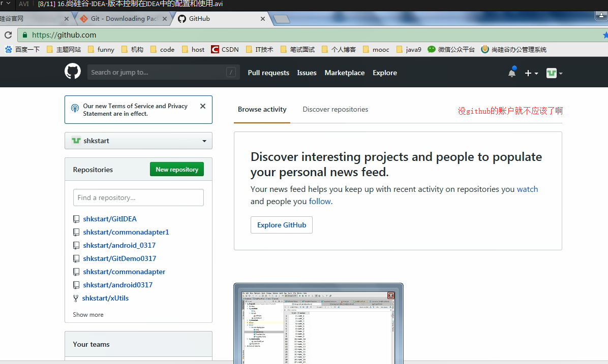
Task: Open shkstart/GitIDEA repository
Action: click(x=110, y=219)
